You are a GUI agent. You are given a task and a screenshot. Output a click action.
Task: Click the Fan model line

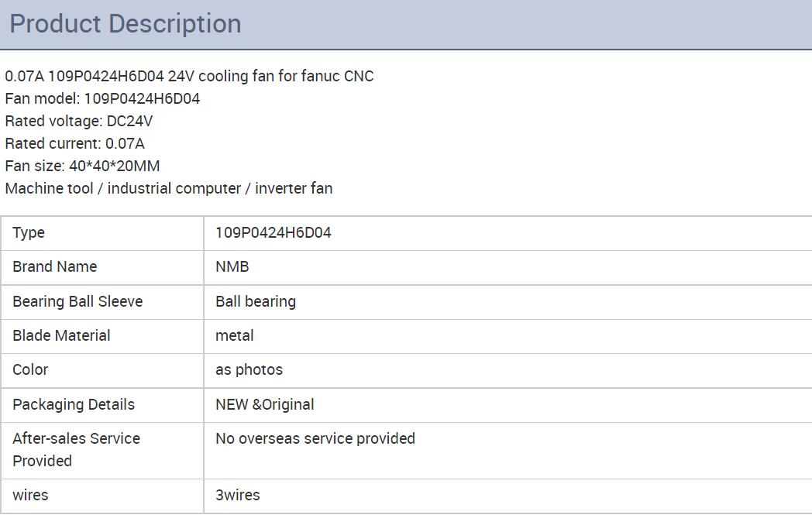pyautogui.click(x=102, y=98)
